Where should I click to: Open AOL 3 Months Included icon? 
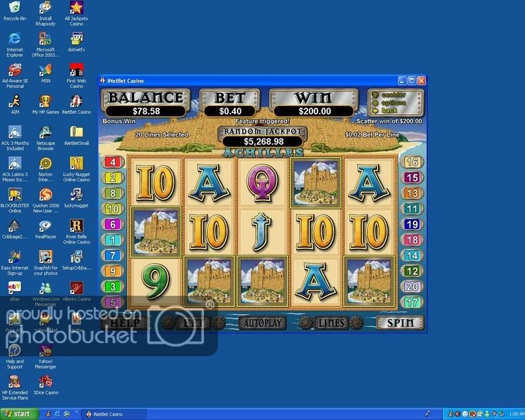point(14,138)
